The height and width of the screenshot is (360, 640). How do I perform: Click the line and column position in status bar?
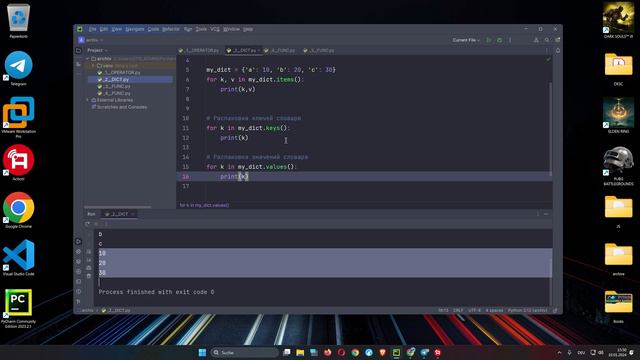click(x=443, y=310)
